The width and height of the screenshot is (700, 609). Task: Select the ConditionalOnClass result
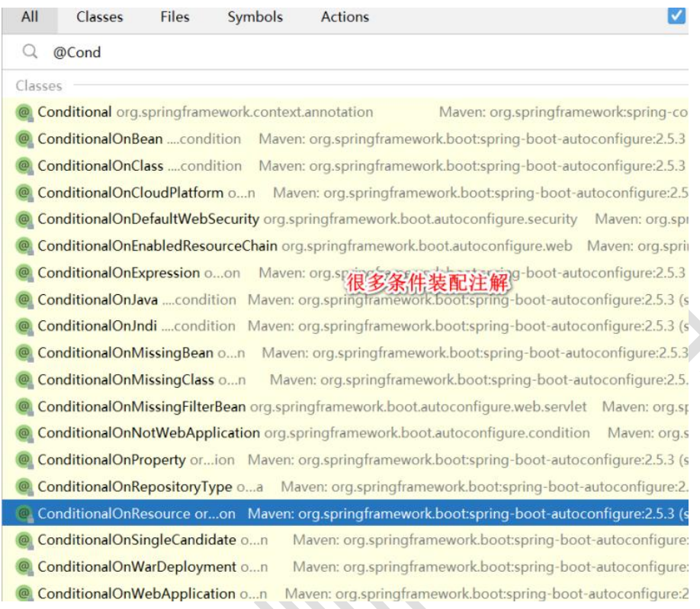pos(345,165)
